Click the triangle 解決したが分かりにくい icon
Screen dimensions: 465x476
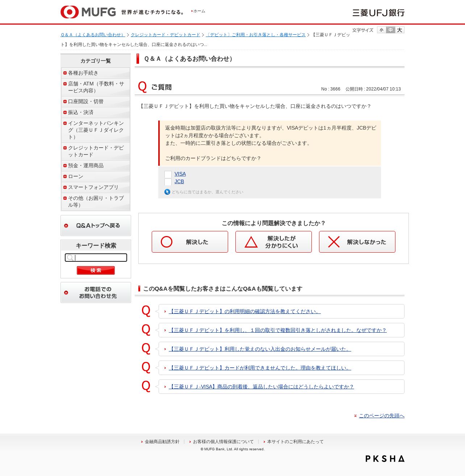251,242
